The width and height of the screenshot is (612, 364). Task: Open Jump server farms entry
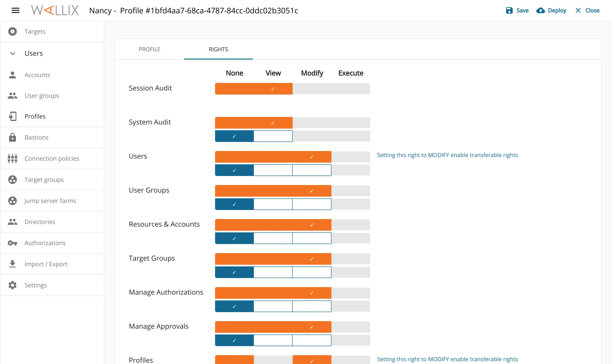tap(52, 201)
